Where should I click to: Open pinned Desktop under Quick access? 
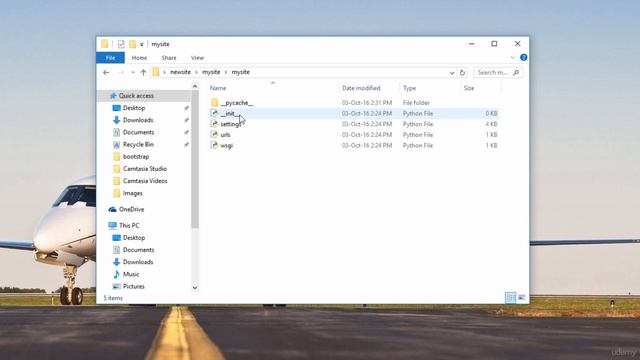click(134, 108)
